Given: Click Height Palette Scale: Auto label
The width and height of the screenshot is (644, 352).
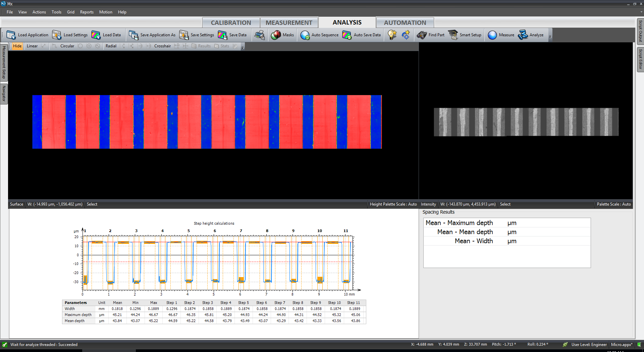Looking at the screenshot, I should coord(393,204).
